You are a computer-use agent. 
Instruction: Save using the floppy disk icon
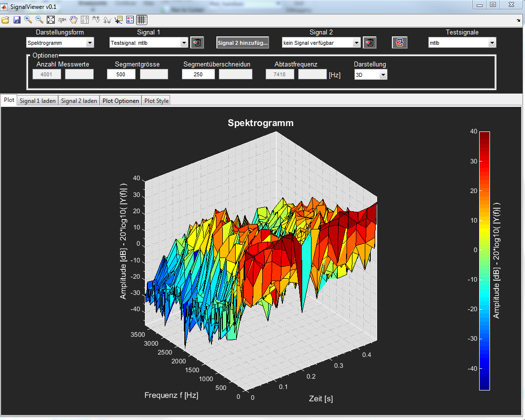click(17, 20)
